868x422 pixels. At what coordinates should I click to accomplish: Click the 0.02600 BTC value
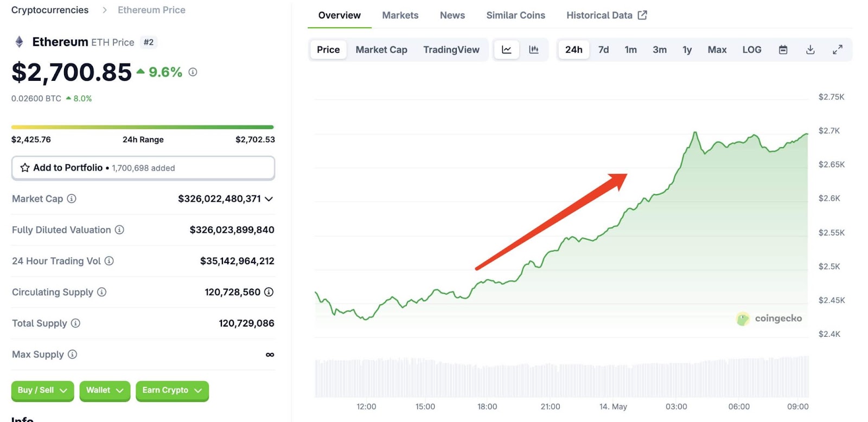36,98
